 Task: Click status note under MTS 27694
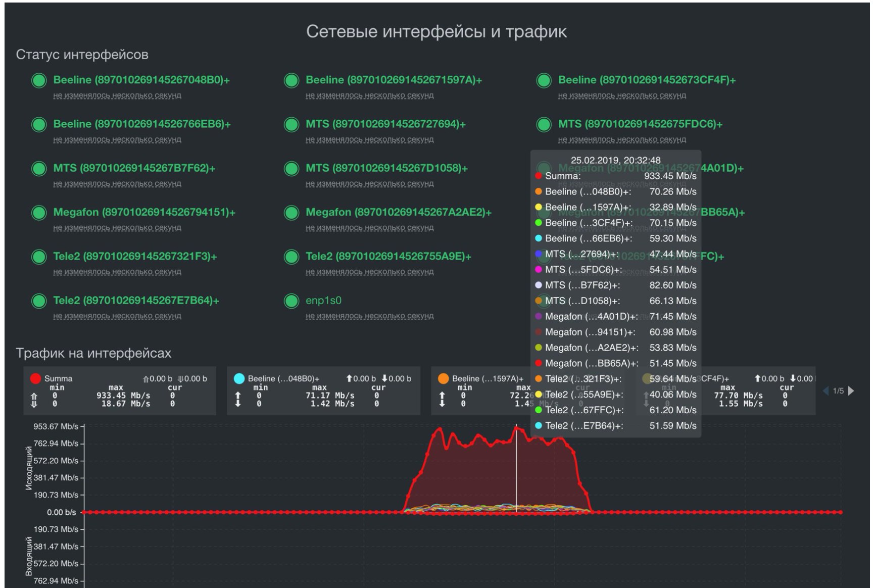click(x=370, y=139)
